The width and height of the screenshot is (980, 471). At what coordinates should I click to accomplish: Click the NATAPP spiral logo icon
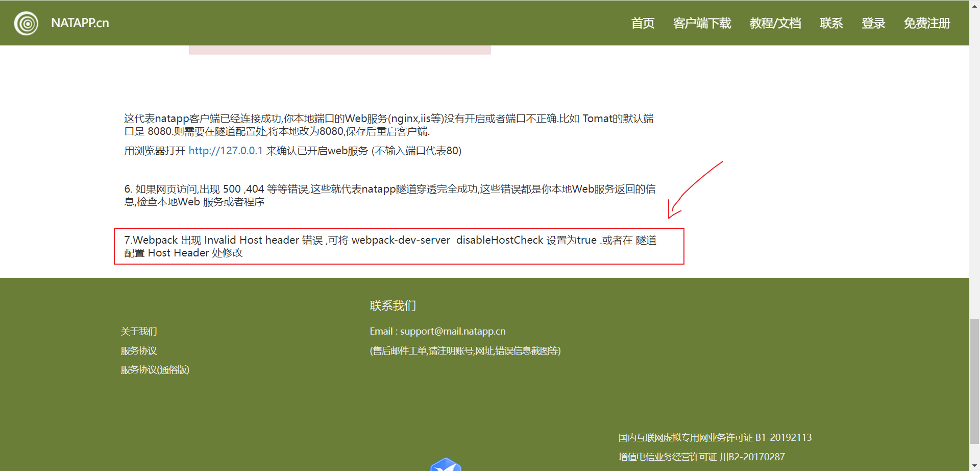pyautogui.click(x=26, y=23)
